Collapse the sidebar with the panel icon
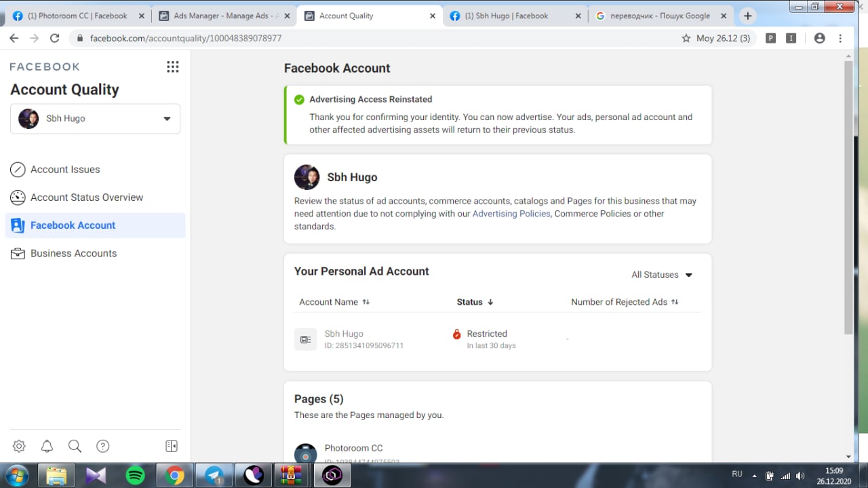 click(172, 446)
